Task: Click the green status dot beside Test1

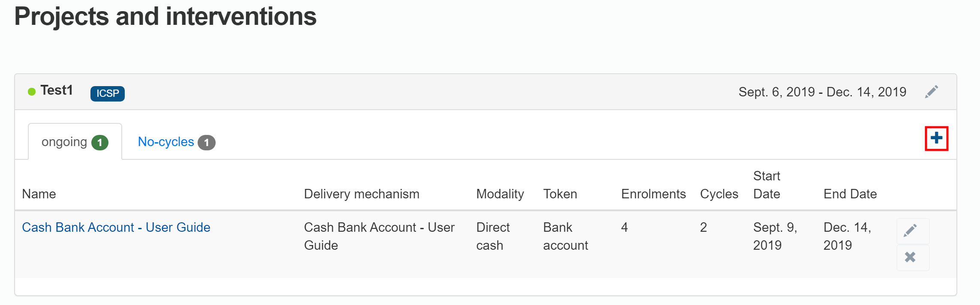Action: pos(32,92)
